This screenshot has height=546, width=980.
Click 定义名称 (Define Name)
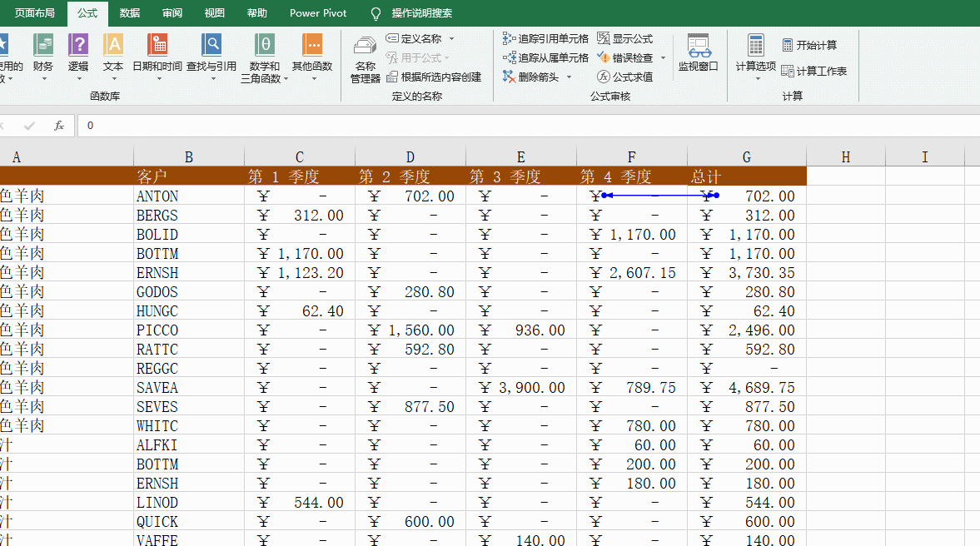pos(415,39)
